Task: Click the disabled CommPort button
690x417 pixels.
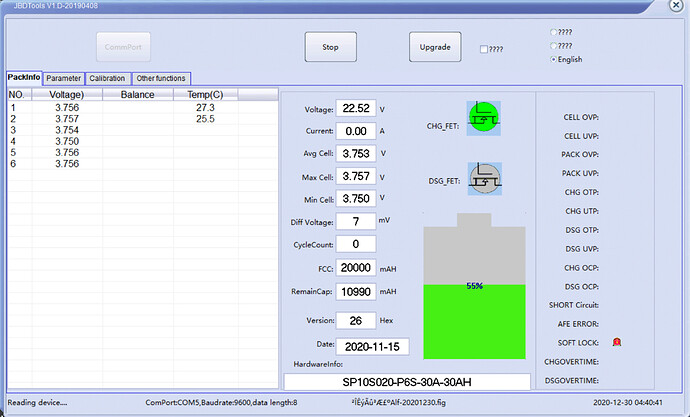Action: click(x=123, y=47)
